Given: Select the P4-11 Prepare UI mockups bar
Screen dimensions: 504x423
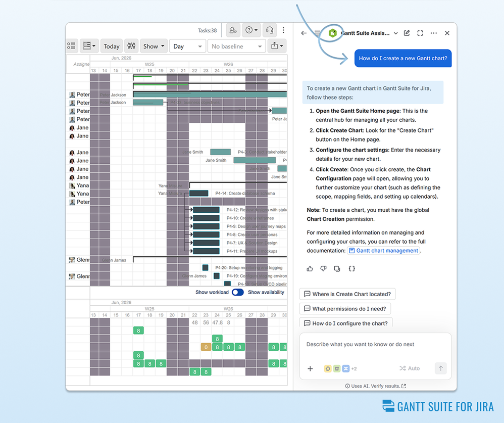Looking at the screenshot, I should 207,251.
